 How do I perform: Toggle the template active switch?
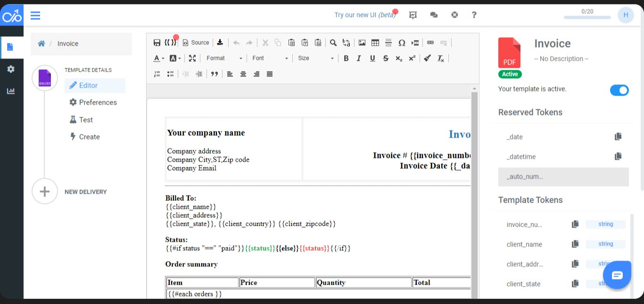[619, 90]
